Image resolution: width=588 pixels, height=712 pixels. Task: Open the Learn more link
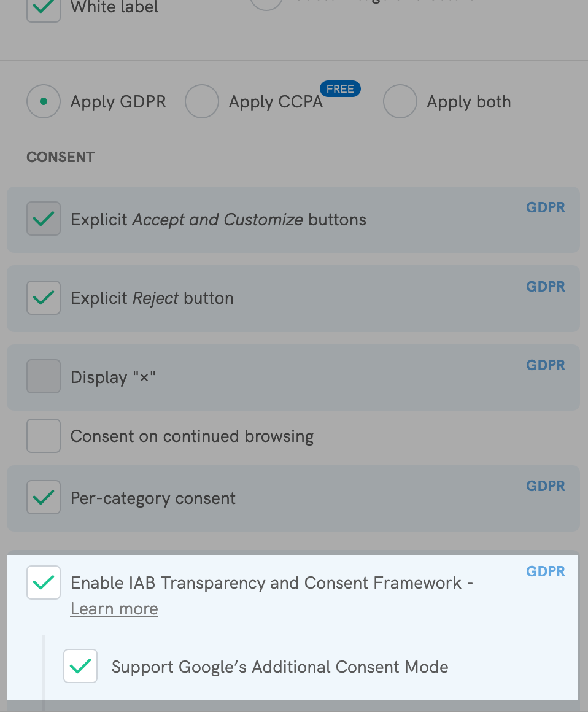click(x=114, y=608)
